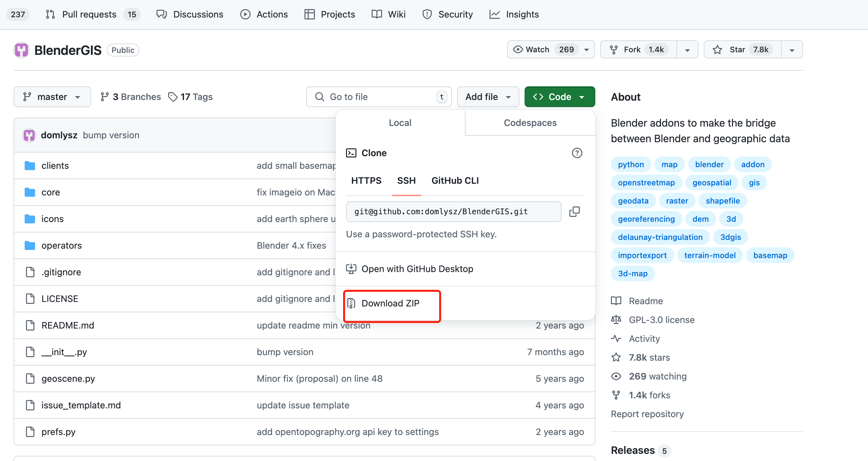868x461 pixels.
Task: Click the Activity pulse icon in About
Action: [x=616, y=338]
